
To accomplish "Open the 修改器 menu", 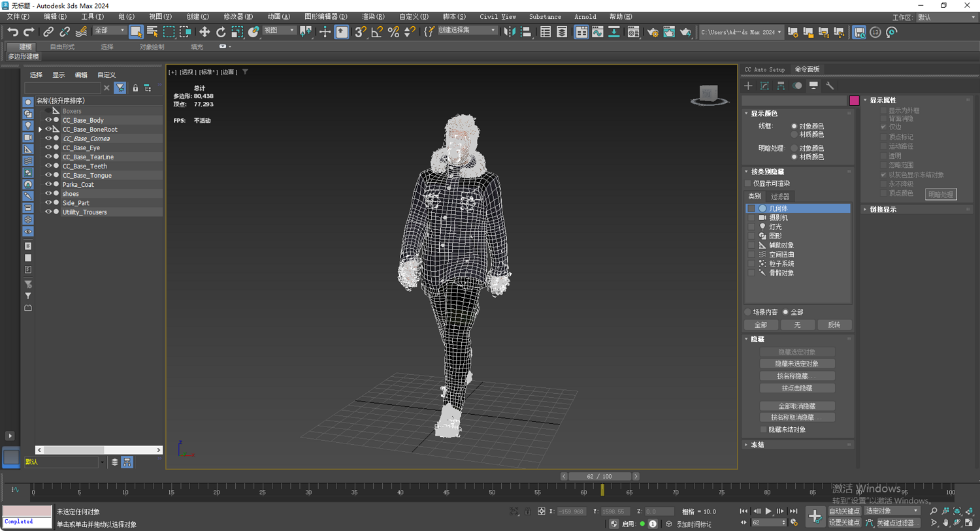I will click(238, 16).
